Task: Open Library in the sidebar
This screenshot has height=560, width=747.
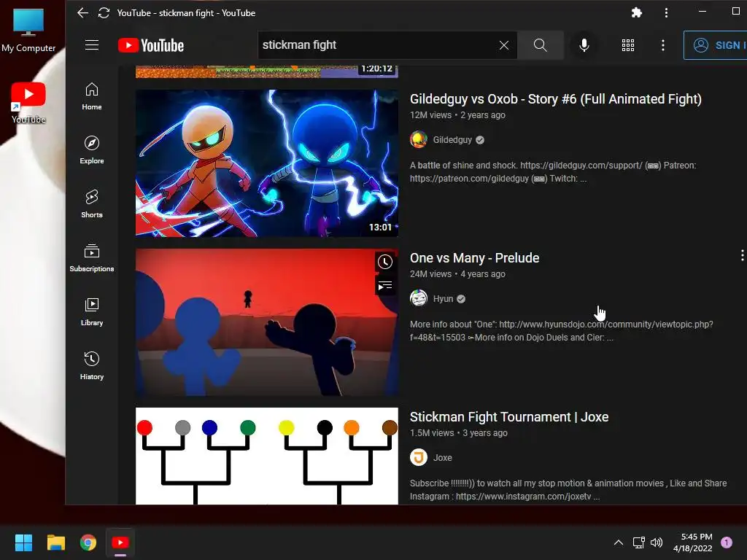Action: point(91,312)
